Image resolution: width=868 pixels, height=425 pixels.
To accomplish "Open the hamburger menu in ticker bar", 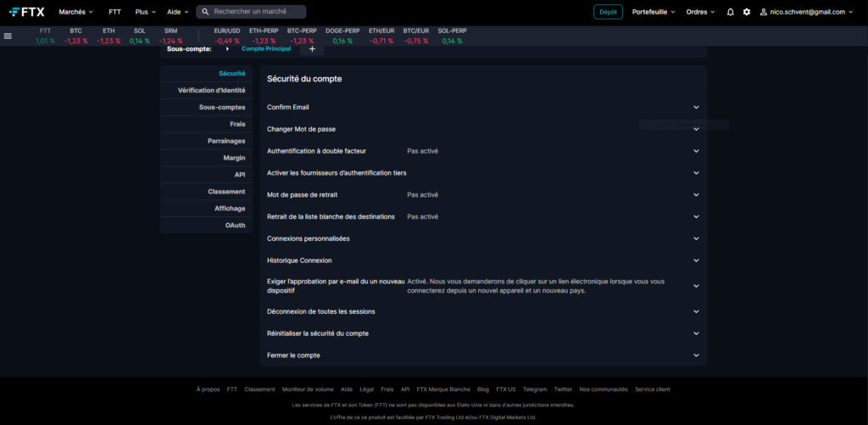I will coord(8,36).
